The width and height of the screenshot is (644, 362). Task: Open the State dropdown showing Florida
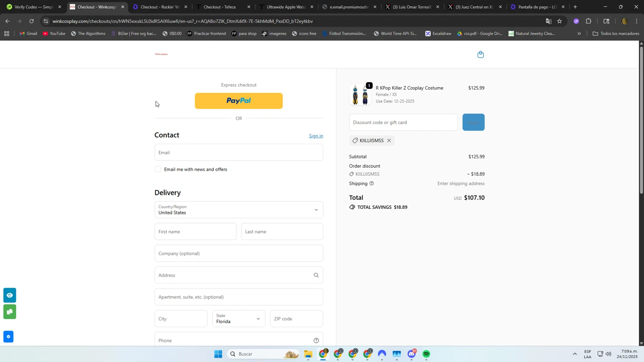click(x=239, y=319)
